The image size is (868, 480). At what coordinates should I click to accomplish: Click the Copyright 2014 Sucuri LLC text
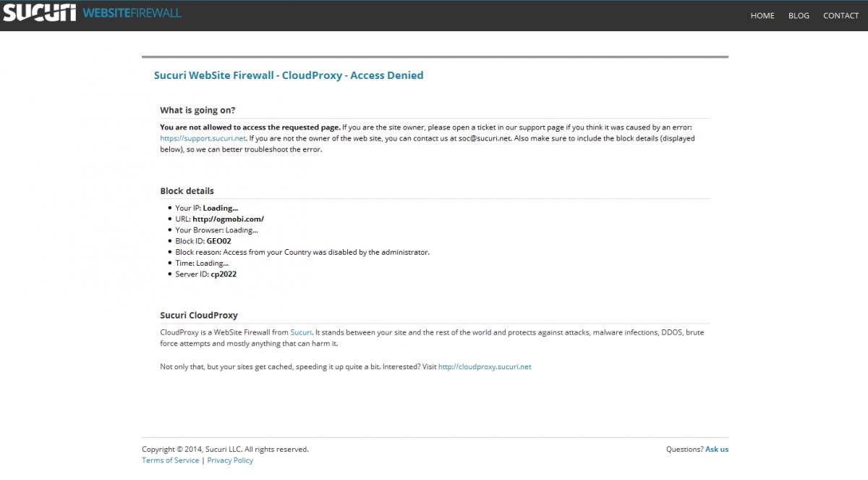tap(225, 449)
